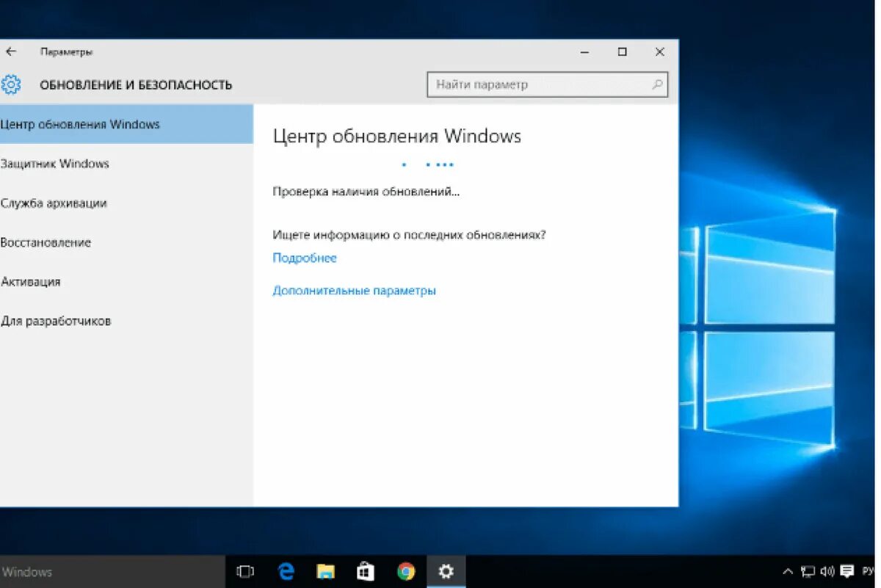Open Служба архивации section

(x=126, y=203)
